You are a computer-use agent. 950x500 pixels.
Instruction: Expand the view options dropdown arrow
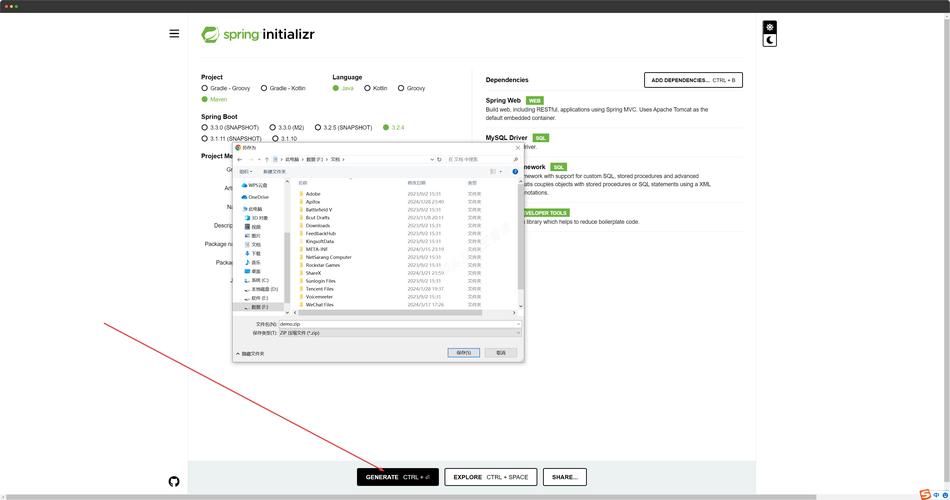point(500,172)
